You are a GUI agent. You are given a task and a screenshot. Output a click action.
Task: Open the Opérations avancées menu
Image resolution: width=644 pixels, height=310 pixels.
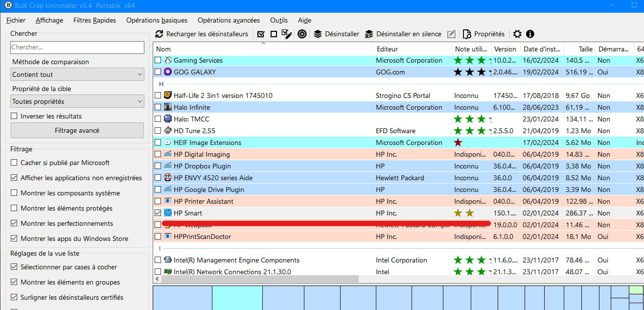[x=229, y=20]
